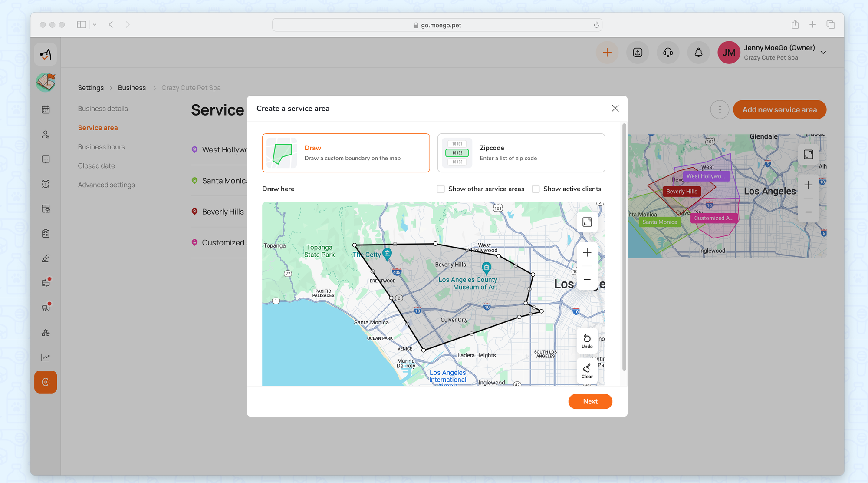Click the dialog's vertical scrollbar
The height and width of the screenshot is (483, 868).
[x=624, y=248]
